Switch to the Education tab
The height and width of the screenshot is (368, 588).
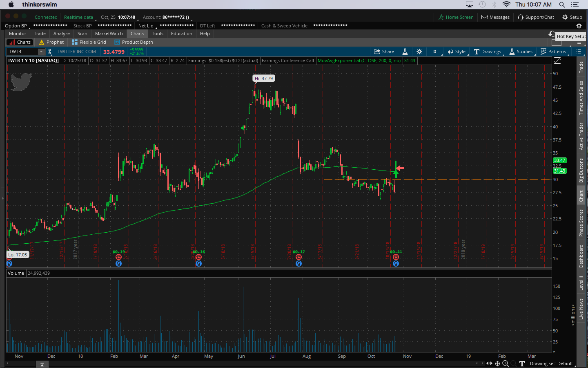pyautogui.click(x=182, y=34)
